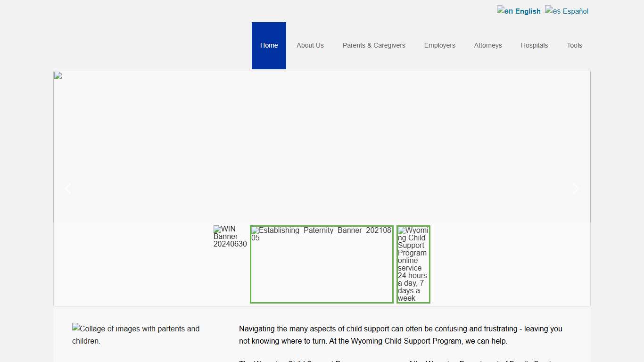Open the Tools navigation item
644x362 pixels.
click(x=574, y=46)
